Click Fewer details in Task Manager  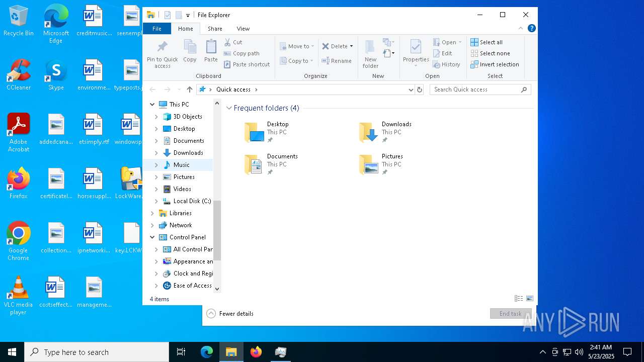click(230, 314)
